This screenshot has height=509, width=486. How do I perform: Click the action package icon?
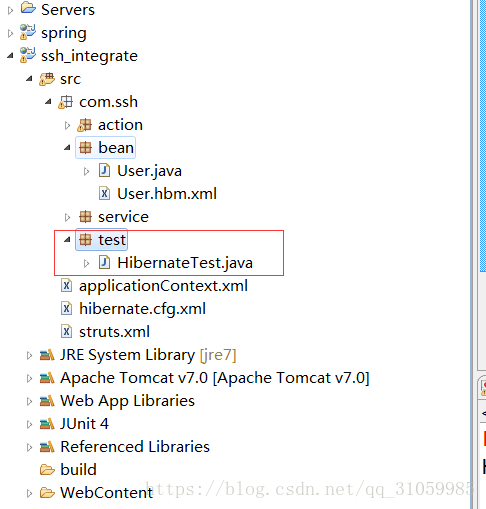(x=84, y=125)
